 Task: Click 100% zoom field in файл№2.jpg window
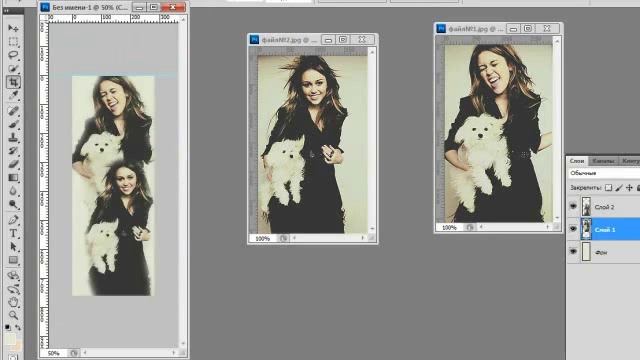pyautogui.click(x=262, y=238)
